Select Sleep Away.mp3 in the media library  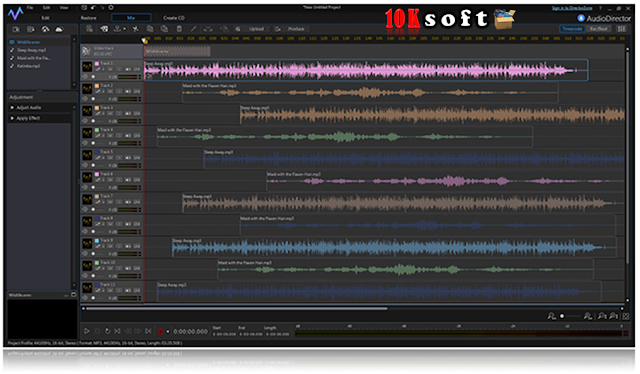[31, 50]
